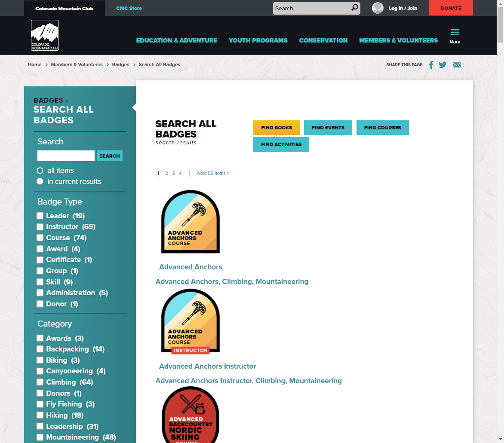This screenshot has width=504, height=443.
Task: Click the Find Courses button
Action: click(382, 128)
